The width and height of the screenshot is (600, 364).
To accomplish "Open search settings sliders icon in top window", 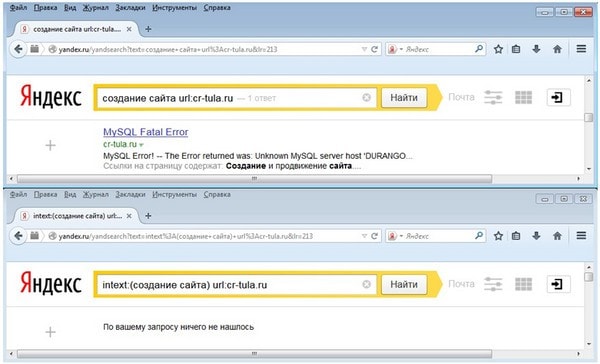I will 493,97.
